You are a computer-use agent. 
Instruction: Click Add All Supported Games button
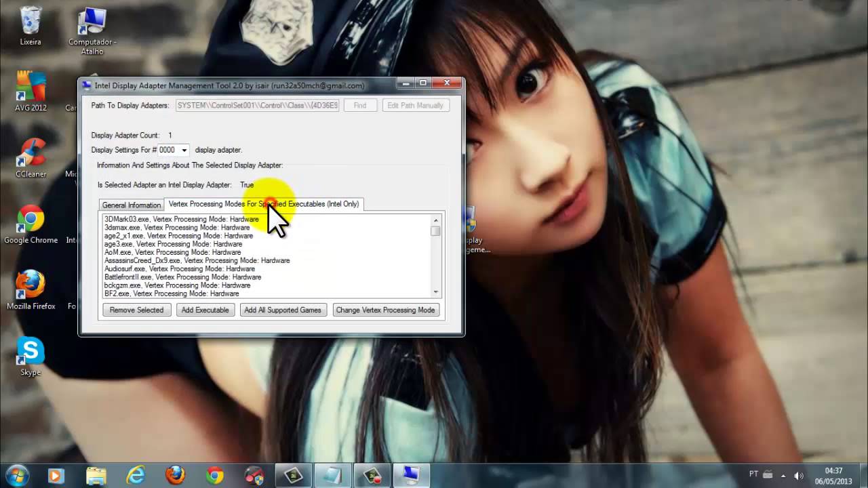point(283,310)
